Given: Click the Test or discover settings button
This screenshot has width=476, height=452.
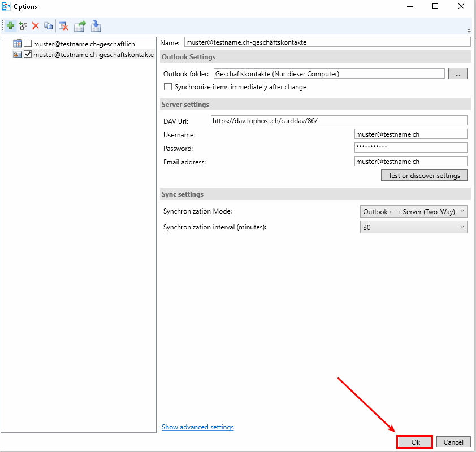Looking at the screenshot, I should (424, 175).
